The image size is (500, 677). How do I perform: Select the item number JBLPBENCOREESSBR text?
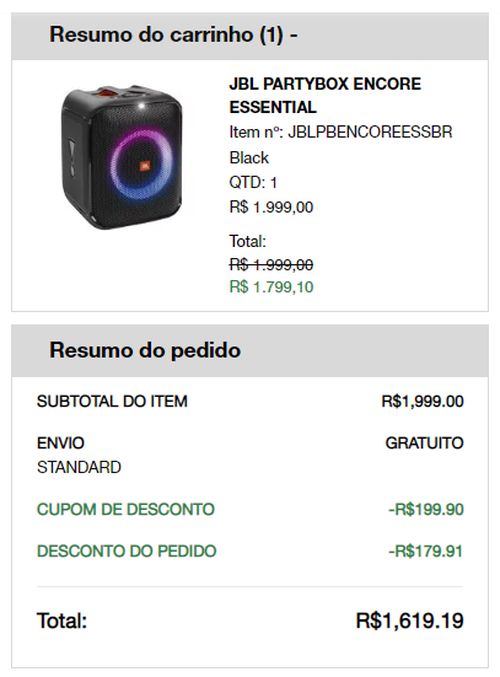tap(370, 132)
